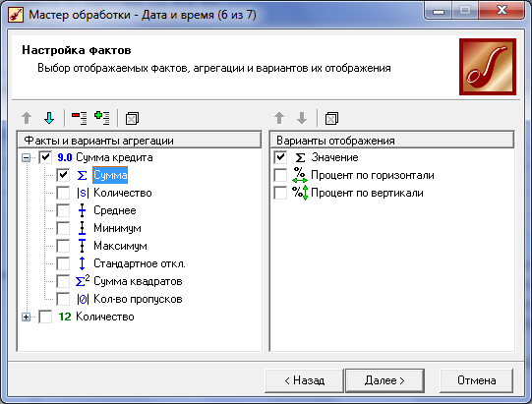Click the clear-all icon above Варианты отображения
The height and width of the screenshot is (404, 532).
point(331,119)
